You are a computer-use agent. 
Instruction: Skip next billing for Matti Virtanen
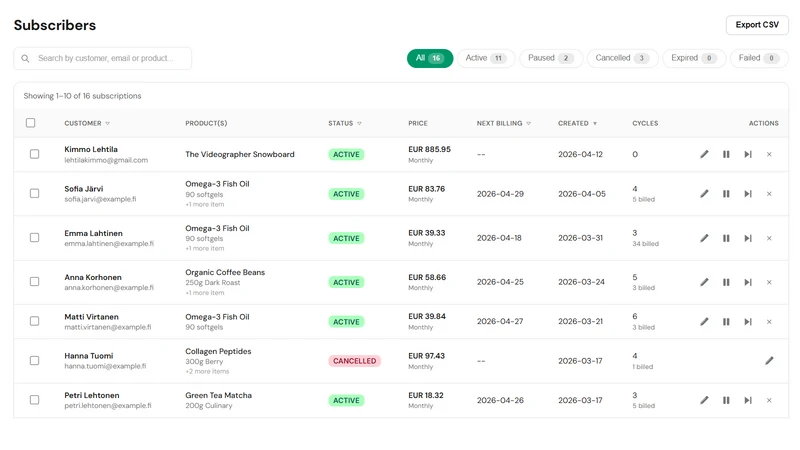[x=748, y=321]
